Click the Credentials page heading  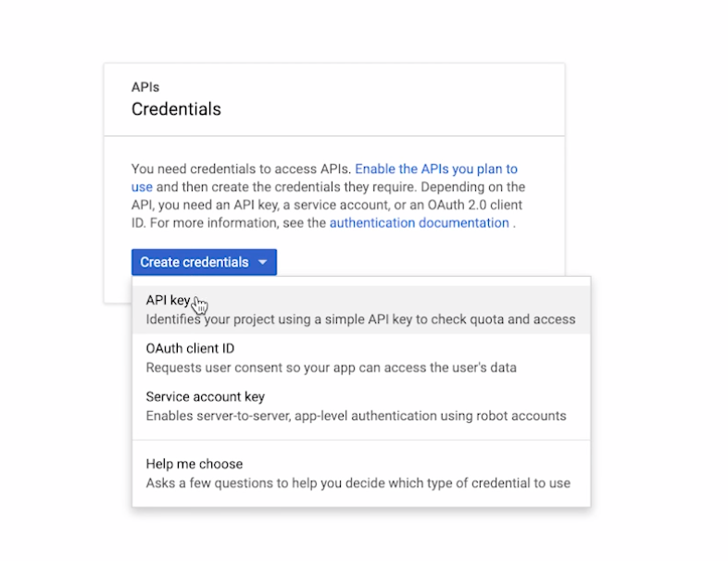coord(176,109)
